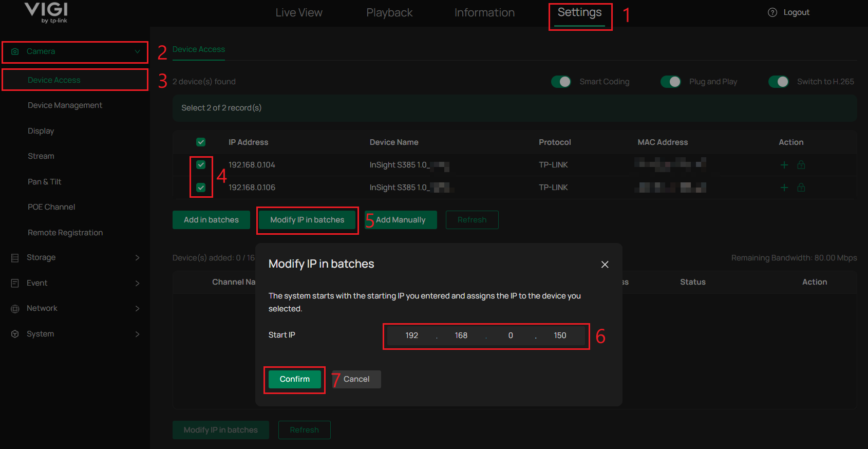Open the Pan & Tilt menu item
This screenshot has width=868, height=449.
pyautogui.click(x=45, y=182)
